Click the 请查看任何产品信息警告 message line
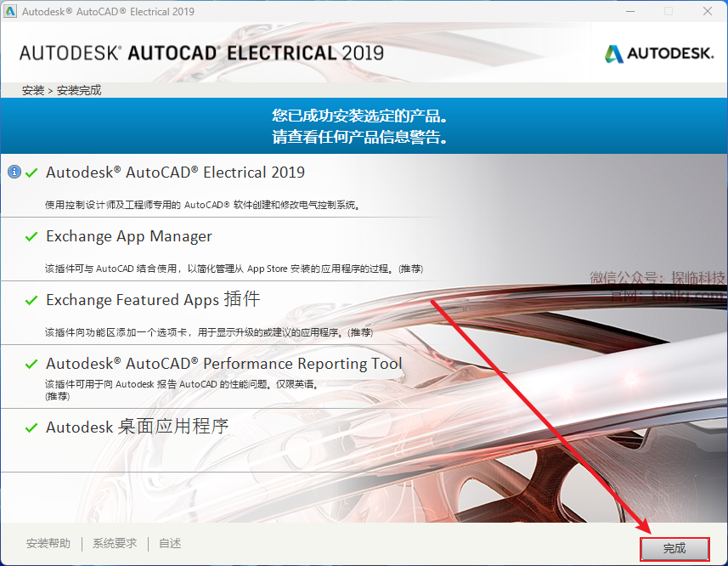Screen dimensions: 728x566 click(x=360, y=137)
